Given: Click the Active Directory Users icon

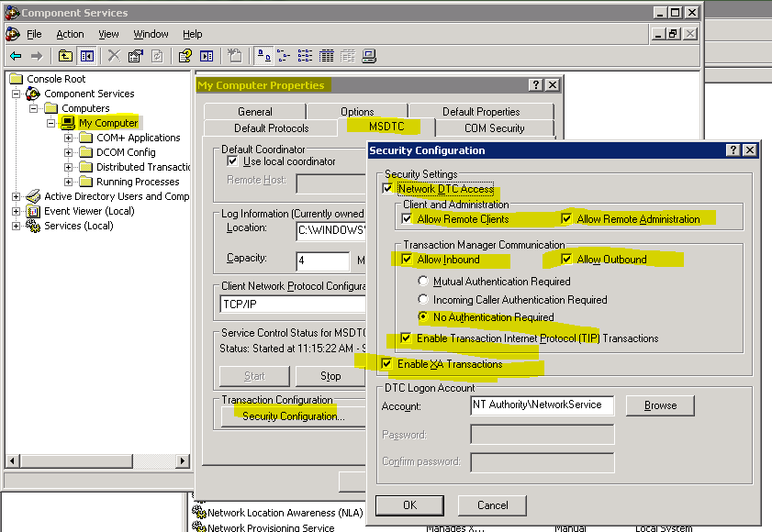Looking at the screenshot, I should 33,196.
